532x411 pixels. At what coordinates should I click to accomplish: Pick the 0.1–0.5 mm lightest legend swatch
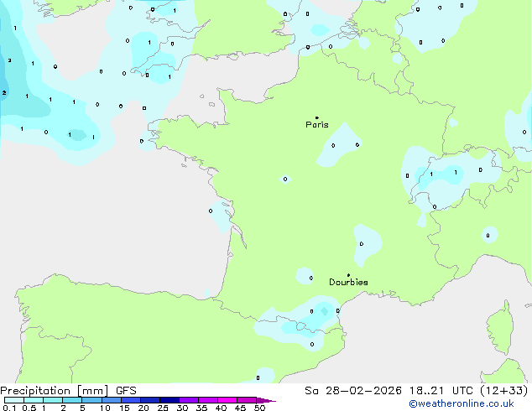tap(14, 400)
